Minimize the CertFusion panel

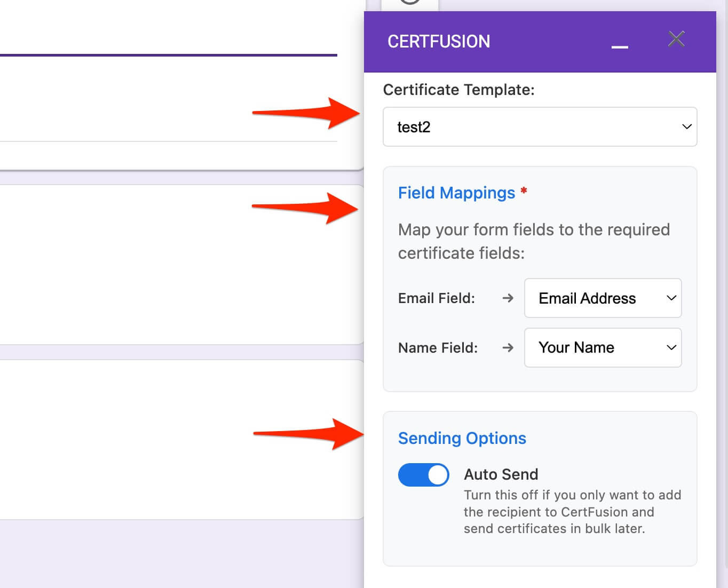619,46
